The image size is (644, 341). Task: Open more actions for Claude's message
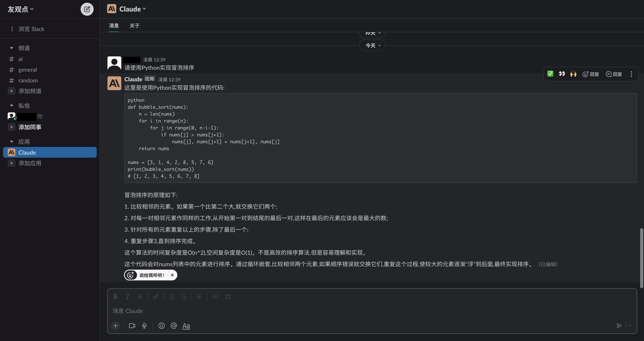pos(631,74)
